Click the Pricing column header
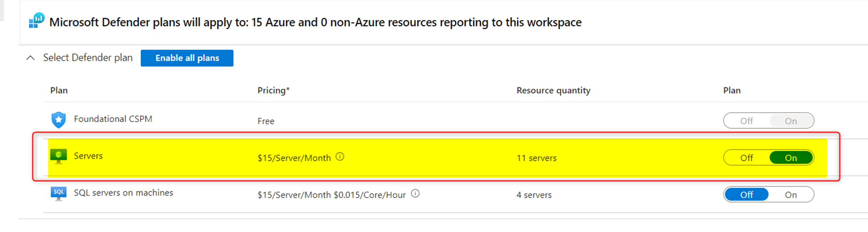The image size is (868, 232). [x=273, y=90]
